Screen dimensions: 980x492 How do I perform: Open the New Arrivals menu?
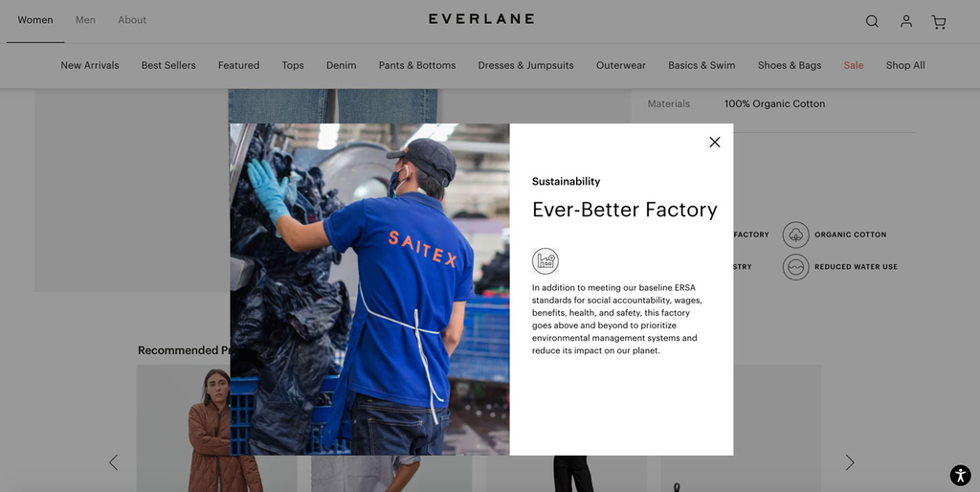coord(89,65)
